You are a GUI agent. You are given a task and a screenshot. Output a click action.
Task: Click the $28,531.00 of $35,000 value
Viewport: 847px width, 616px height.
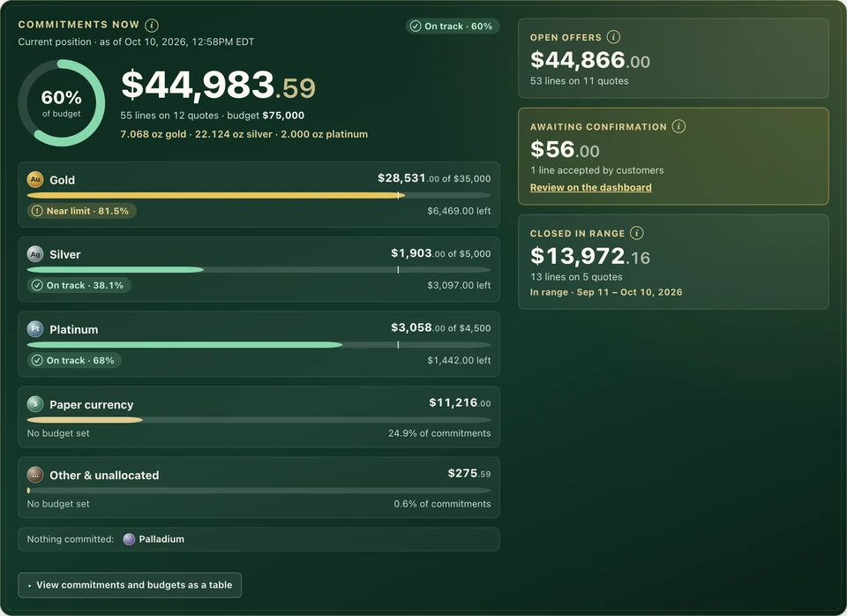[434, 178]
